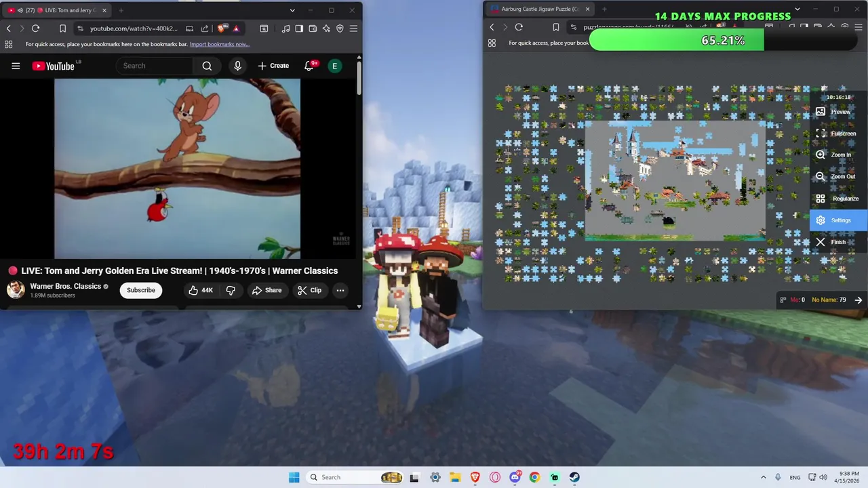Open Brave browser from the taskbar
This screenshot has height=488, width=868.
[475, 477]
